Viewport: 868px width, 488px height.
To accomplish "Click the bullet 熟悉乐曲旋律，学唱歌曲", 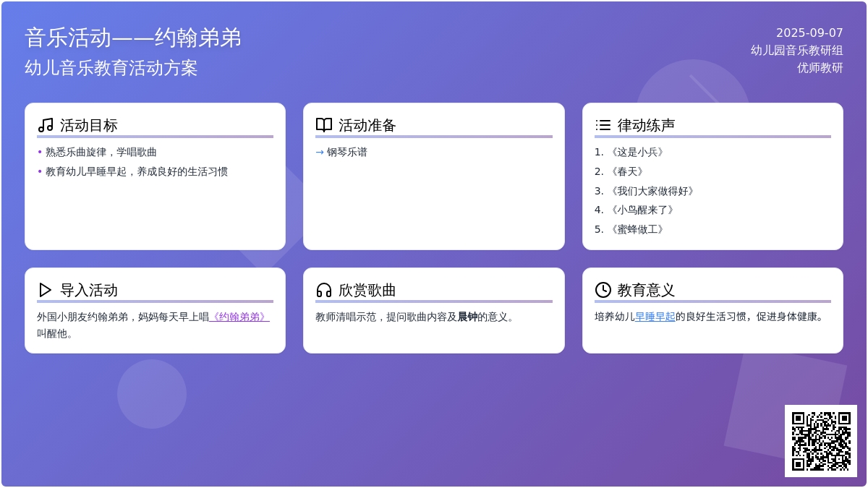I will point(101,152).
